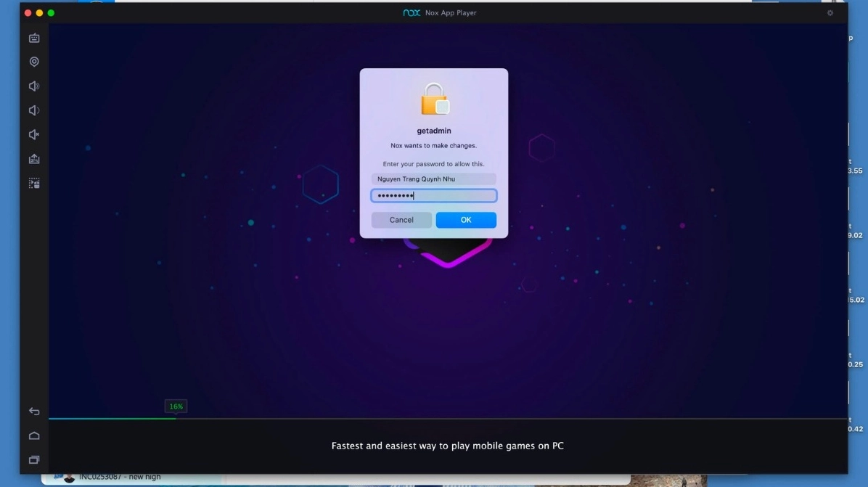The height and width of the screenshot is (487, 868).
Task: Click the green full-screen window button
Action: (x=52, y=13)
